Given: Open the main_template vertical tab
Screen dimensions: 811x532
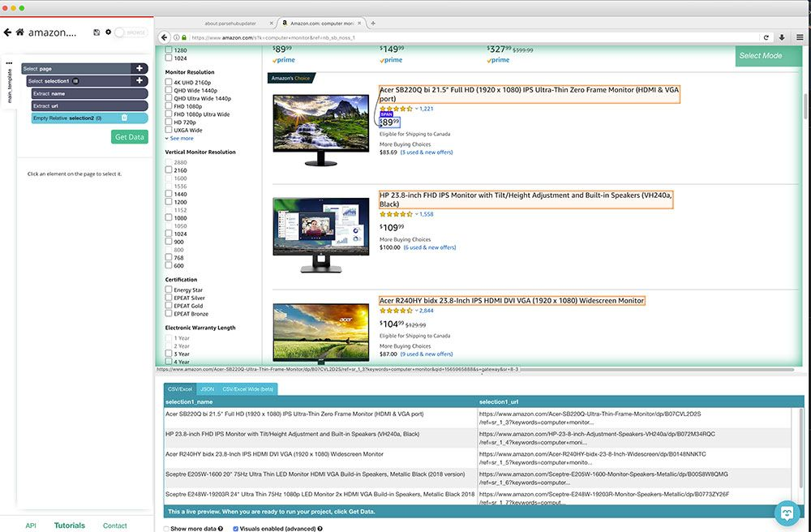Looking at the screenshot, I should point(9,85).
